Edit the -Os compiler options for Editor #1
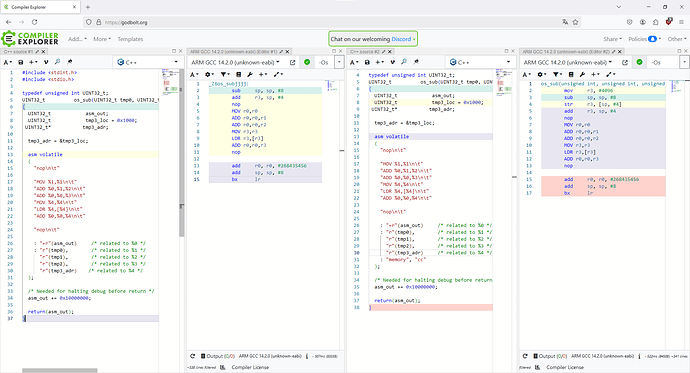 point(325,62)
